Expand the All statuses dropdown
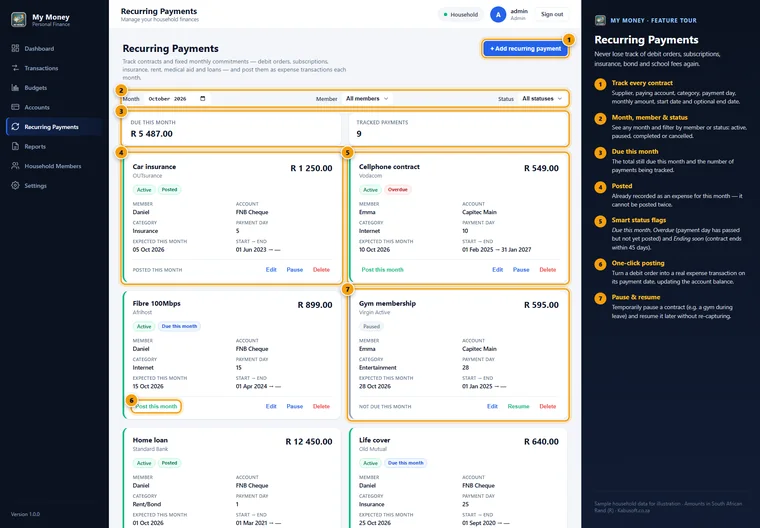Image resolution: width=760 pixels, height=528 pixels. tap(541, 98)
